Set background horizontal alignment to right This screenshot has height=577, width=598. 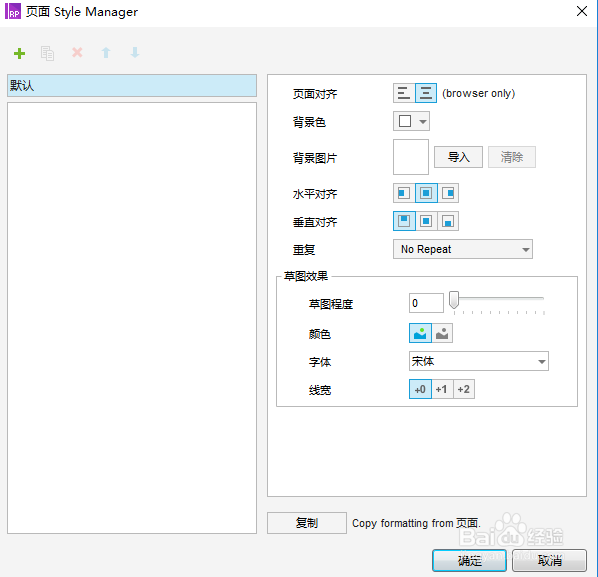click(448, 193)
